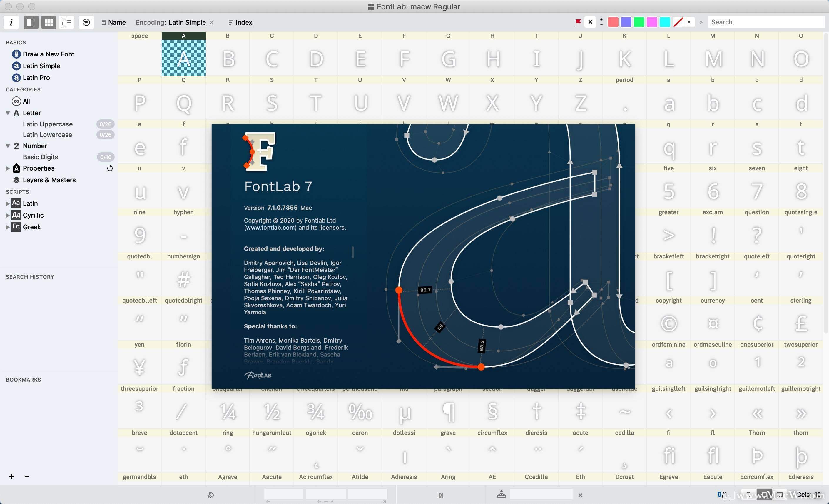Open the Latin Pro encoding
Viewport: 829px width, 504px height.
click(35, 78)
